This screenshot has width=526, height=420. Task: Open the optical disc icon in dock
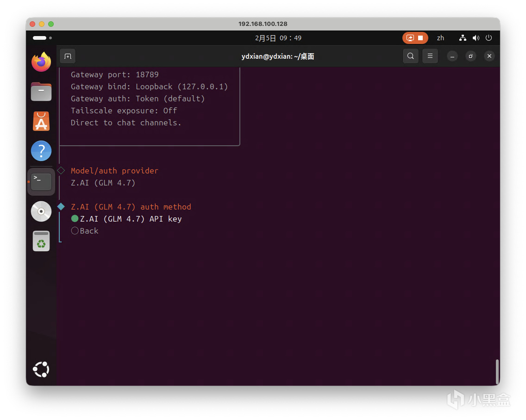point(41,211)
